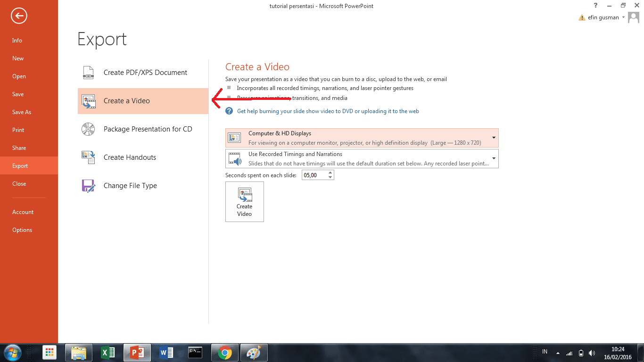Increase seconds per slide with up arrow
This screenshot has height=362, width=644.
click(x=330, y=173)
